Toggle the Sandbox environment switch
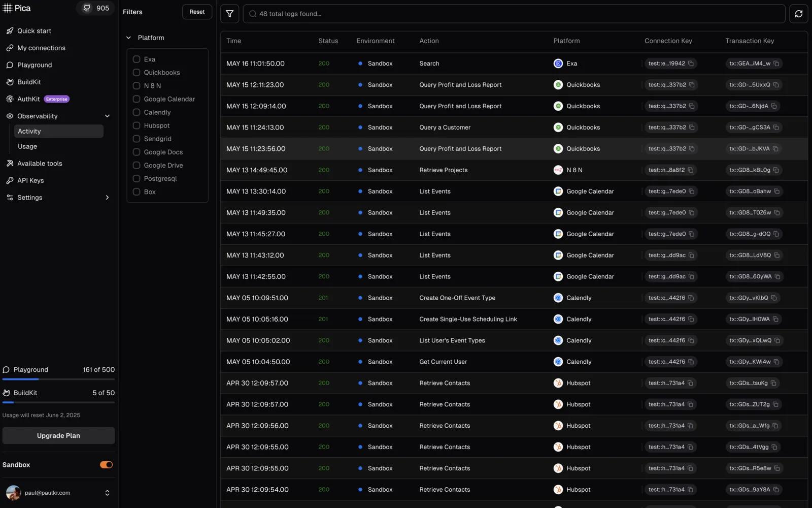Image resolution: width=812 pixels, height=508 pixels. tap(106, 465)
